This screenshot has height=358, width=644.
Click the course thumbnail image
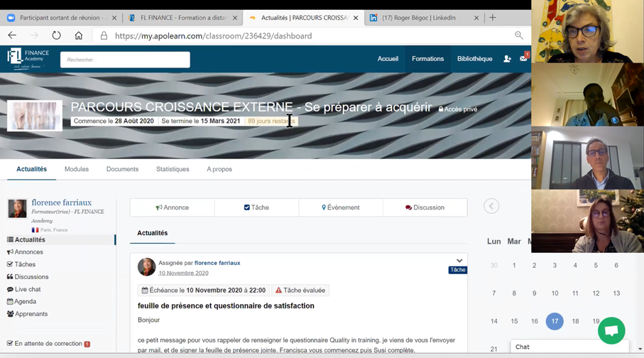coord(35,116)
